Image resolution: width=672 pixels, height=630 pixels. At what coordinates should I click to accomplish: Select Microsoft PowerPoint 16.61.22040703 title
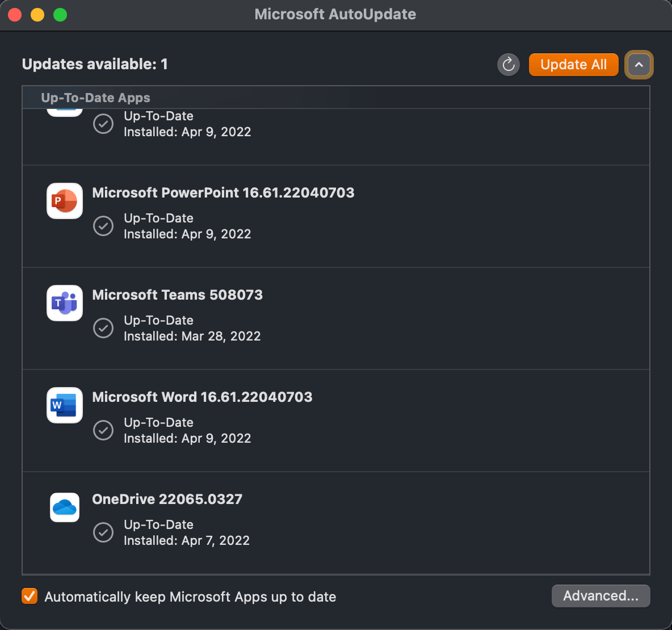tap(223, 193)
